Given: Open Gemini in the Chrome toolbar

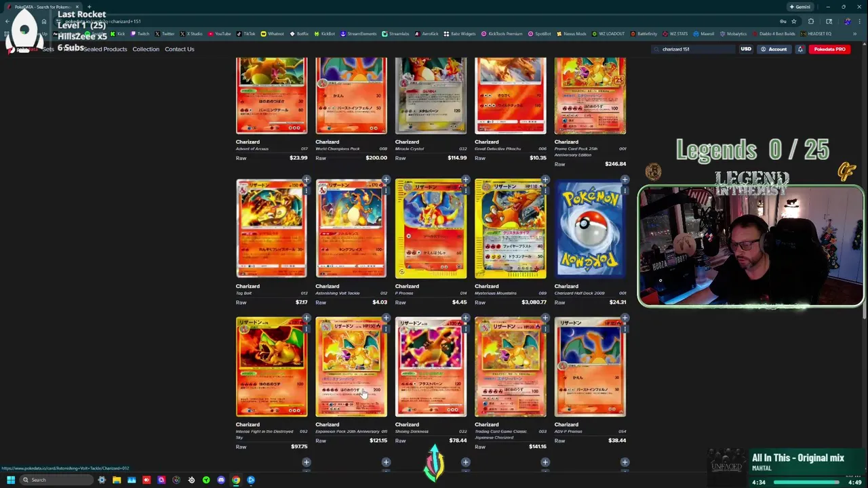Looking at the screenshot, I should [800, 7].
